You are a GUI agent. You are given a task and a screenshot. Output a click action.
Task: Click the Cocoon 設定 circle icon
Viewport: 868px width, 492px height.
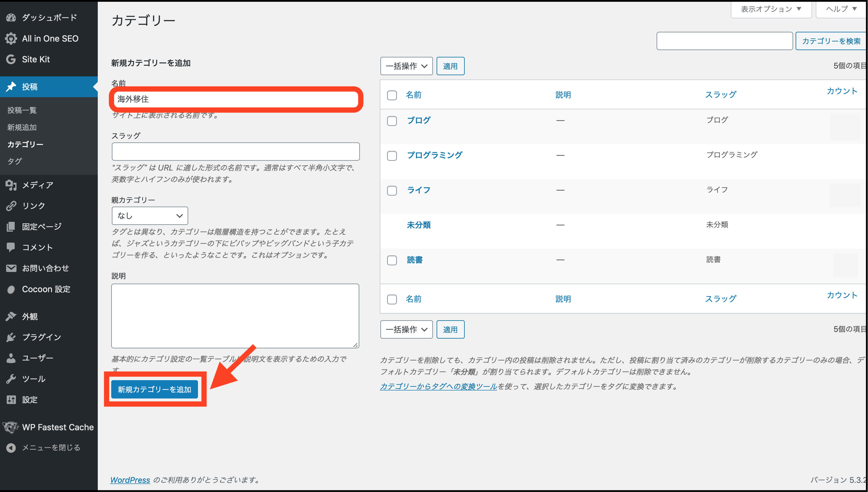(11, 289)
